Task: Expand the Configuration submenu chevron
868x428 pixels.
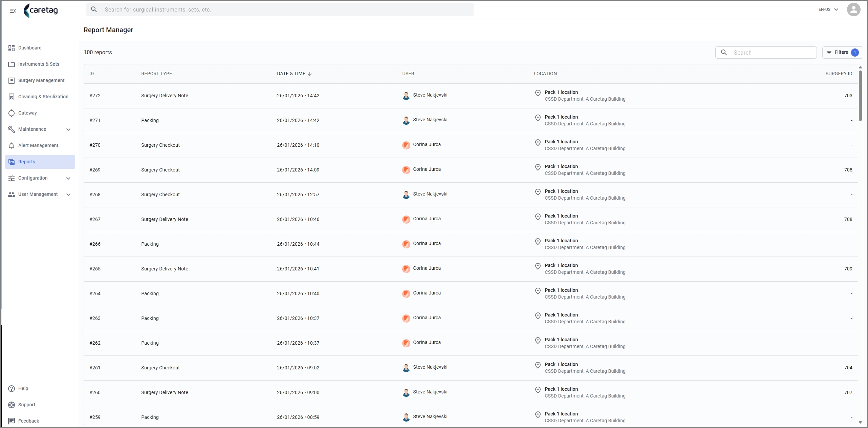Action: click(x=68, y=178)
